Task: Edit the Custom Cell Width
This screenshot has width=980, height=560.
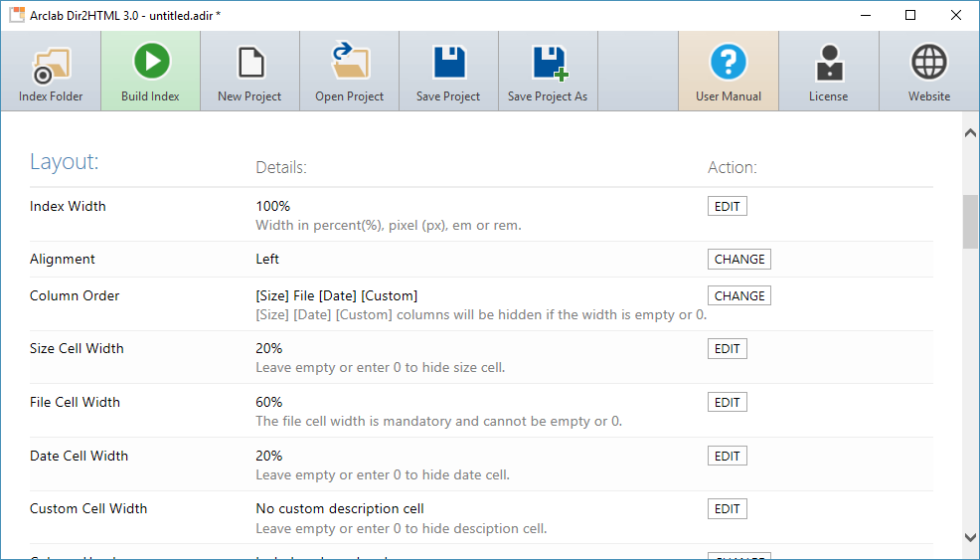Action: pyautogui.click(x=727, y=509)
